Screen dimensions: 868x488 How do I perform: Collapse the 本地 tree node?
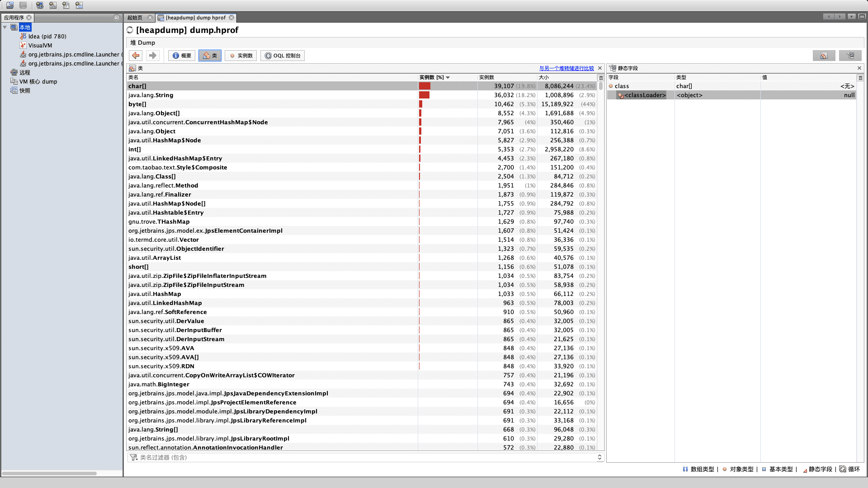tap(5, 27)
